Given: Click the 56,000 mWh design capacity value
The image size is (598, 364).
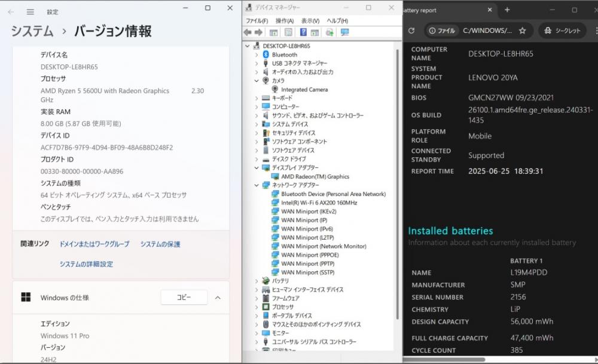Looking at the screenshot, I should pyautogui.click(x=532, y=322).
